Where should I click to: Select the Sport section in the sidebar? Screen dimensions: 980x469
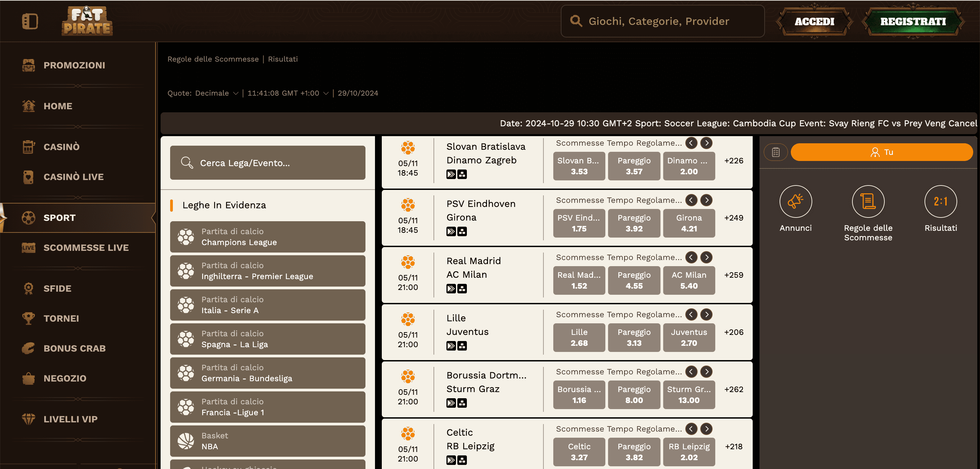[x=59, y=217]
